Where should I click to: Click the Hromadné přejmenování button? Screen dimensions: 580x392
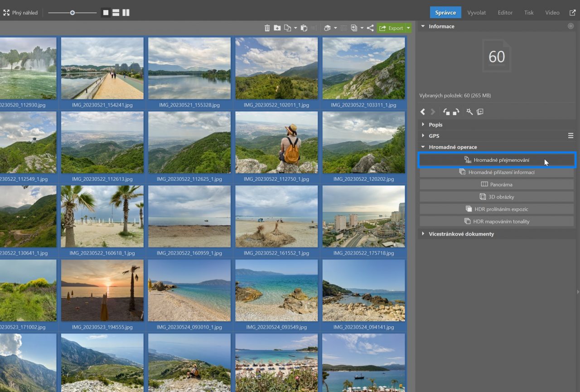497,160
